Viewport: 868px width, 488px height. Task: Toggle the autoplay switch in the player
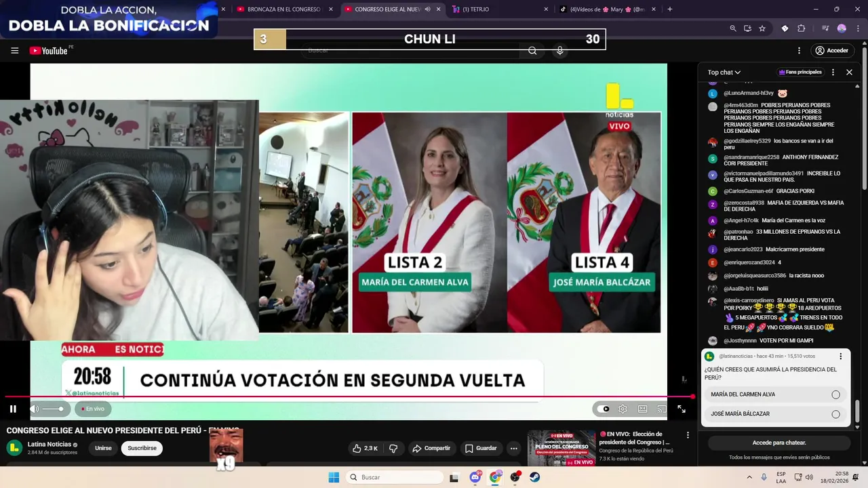point(602,409)
